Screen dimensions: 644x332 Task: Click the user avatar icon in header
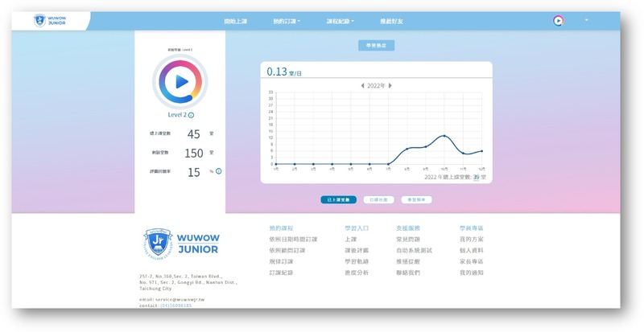559,21
